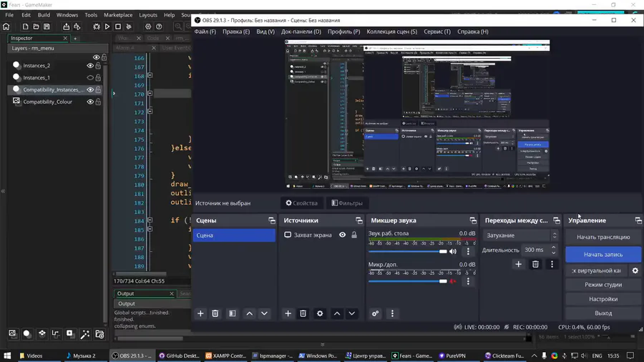Click the GameMaker home icon
The width and height of the screenshot is (644, 362).
[6, 26]
